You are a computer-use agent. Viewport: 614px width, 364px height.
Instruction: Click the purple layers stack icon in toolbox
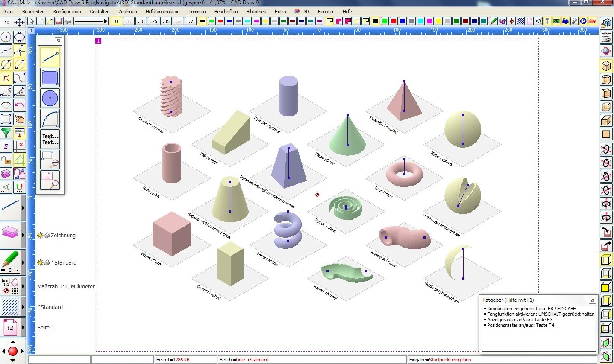(6, 173)
